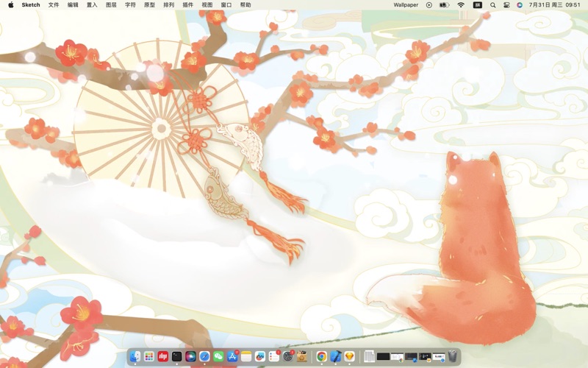Click the date and time display
The height and width of the screenshot is (368, 588).
coord(554,4)
